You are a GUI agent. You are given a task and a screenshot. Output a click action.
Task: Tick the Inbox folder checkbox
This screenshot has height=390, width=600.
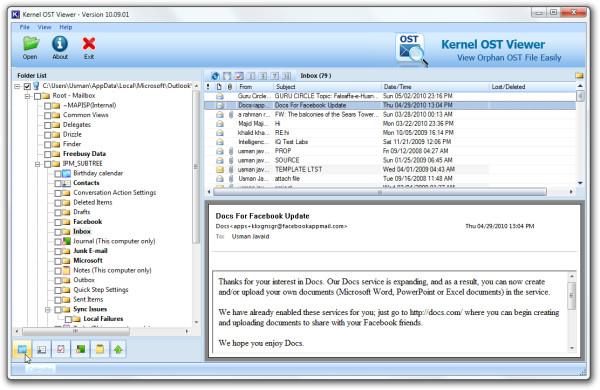(x=58, y=232)
